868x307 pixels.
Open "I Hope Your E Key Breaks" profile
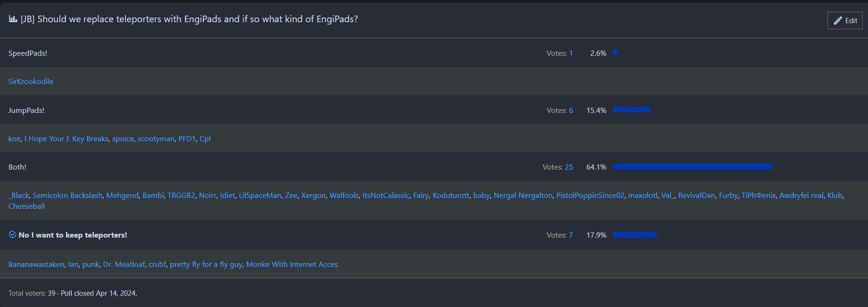66,138
